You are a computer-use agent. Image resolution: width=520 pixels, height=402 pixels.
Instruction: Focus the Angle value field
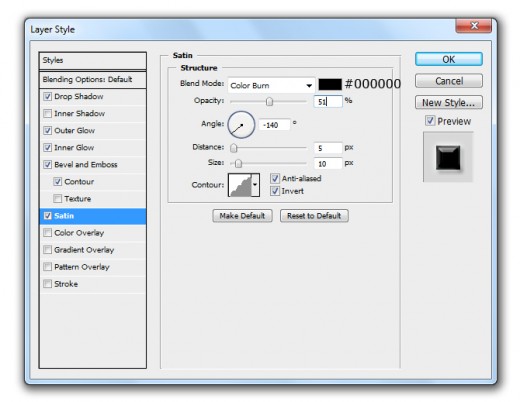click(274, 125)
